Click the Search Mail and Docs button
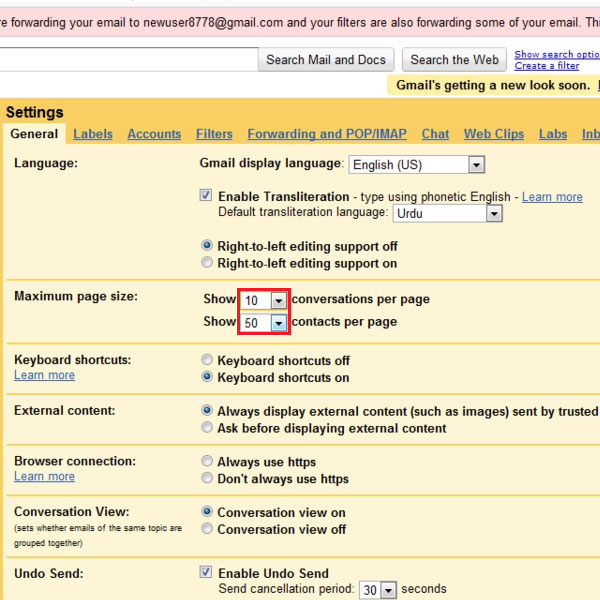Viewport: 600px width, 600px height. point(326,60)
